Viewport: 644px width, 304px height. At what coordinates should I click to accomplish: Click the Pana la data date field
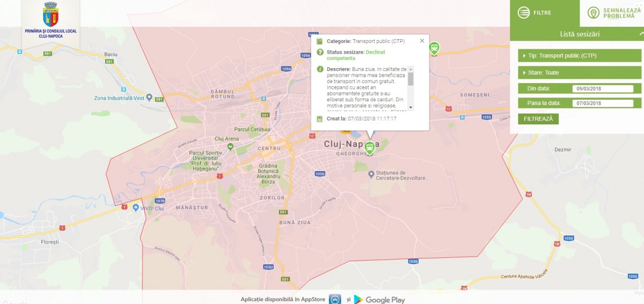coord(603,103)
